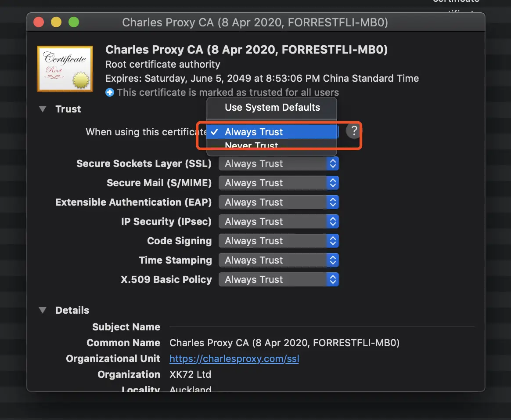
Task: Click the Organizational Unit label
Action: [113, 358]
